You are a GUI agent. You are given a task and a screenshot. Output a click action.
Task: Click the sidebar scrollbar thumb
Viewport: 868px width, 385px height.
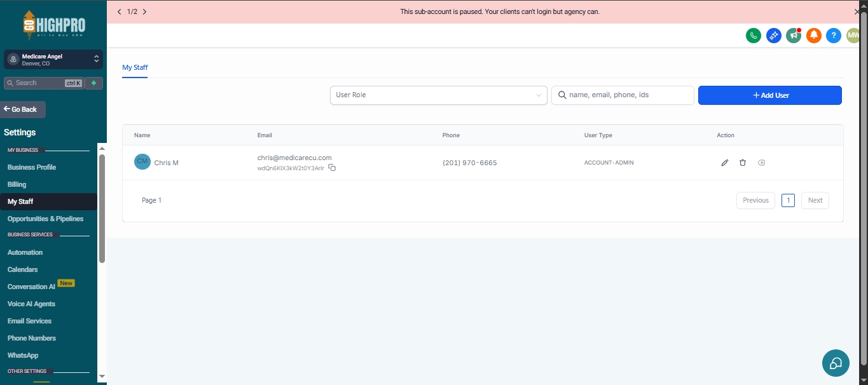[102, 208]
